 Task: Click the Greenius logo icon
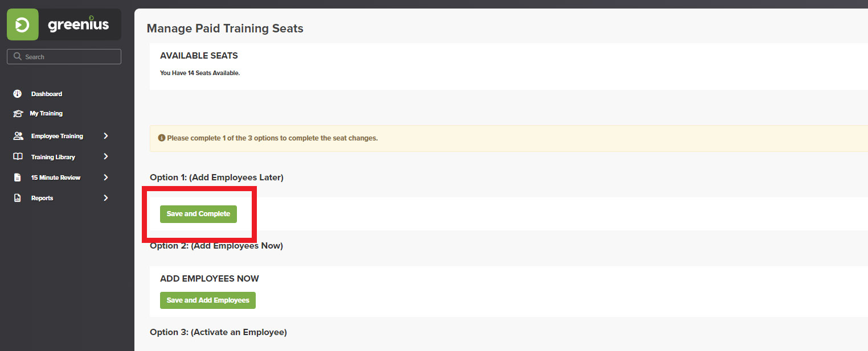point(23,24)
